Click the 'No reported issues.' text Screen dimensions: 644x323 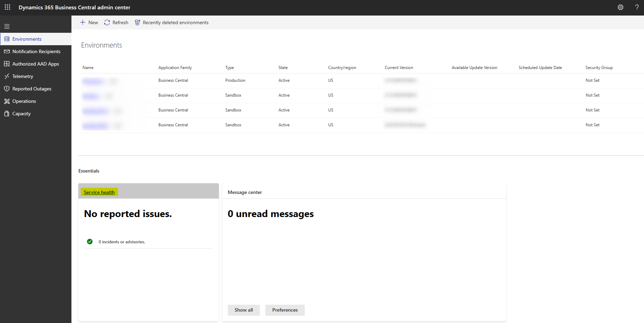click(128, 214)
